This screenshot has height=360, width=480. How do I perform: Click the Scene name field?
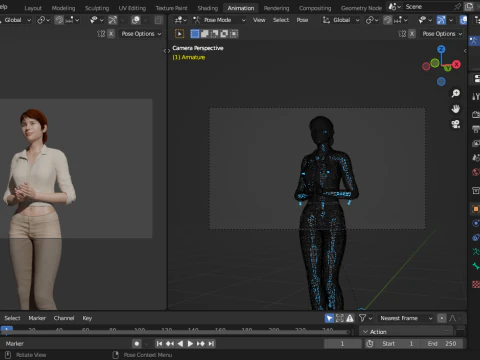coord(428,7)
